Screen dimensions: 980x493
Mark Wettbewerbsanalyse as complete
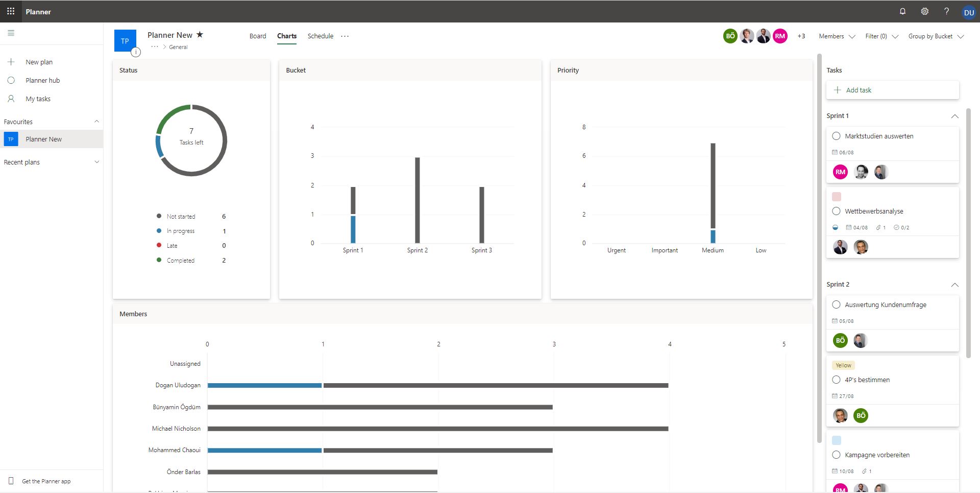coord(836,211)
